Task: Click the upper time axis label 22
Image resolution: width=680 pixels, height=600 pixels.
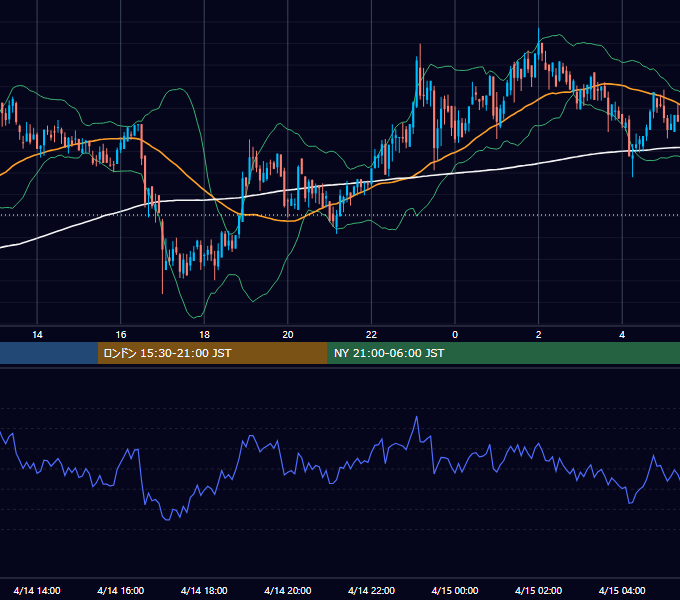Action: [371, 335]
